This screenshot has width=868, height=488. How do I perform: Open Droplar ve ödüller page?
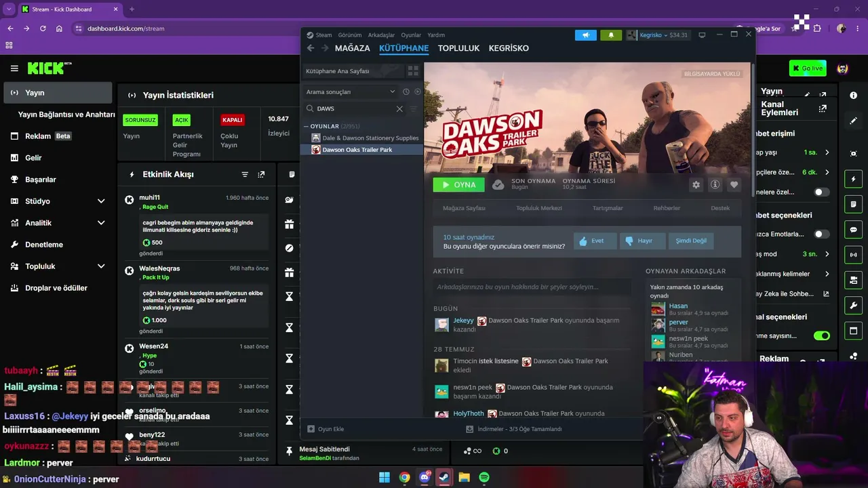point(56,288)
